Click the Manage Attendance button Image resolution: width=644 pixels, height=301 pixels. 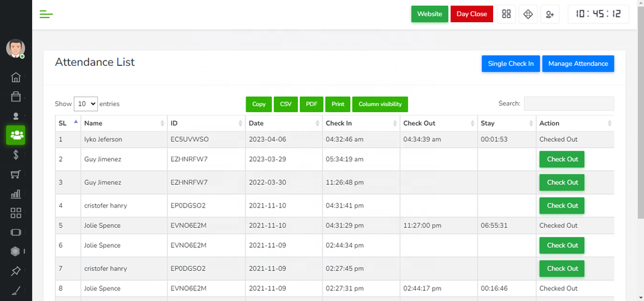tap(578, 64)
